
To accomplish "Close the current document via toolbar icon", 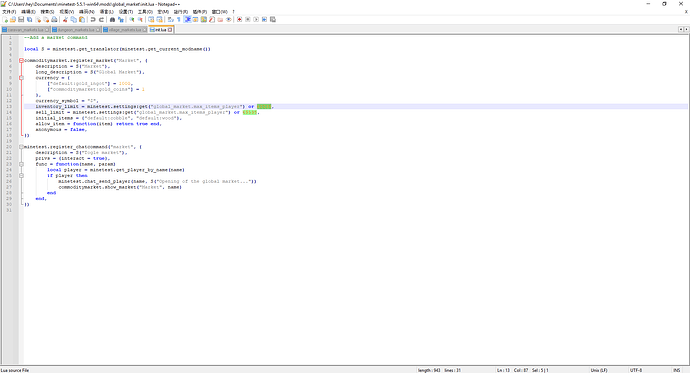I will click(x=38, y=19).
